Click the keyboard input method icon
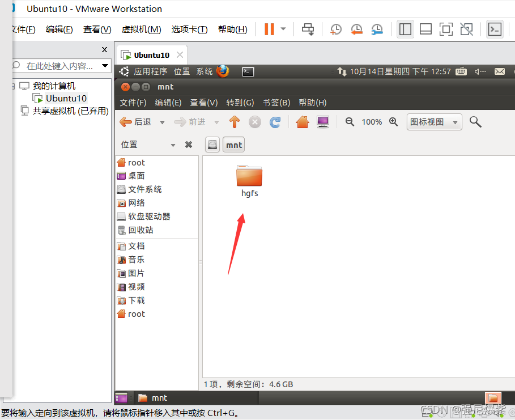This screenshot has width=515, height=420. click(461, 71)
